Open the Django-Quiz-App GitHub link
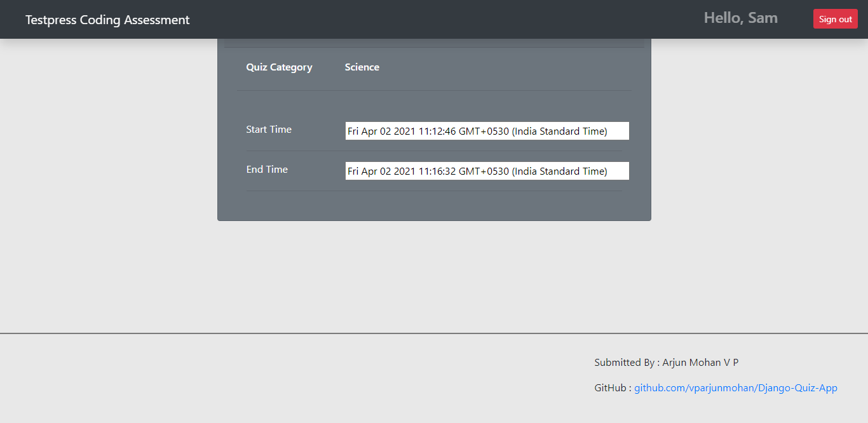 coord(735,387)
